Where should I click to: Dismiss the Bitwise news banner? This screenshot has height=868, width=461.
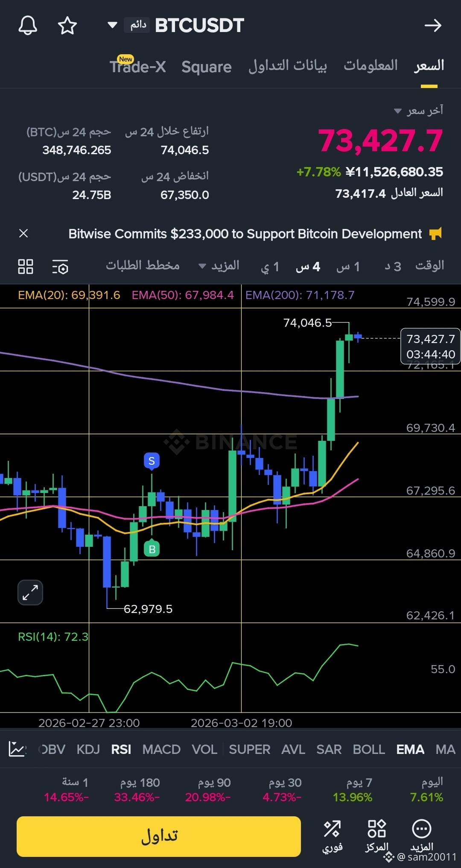pos(23,233)
